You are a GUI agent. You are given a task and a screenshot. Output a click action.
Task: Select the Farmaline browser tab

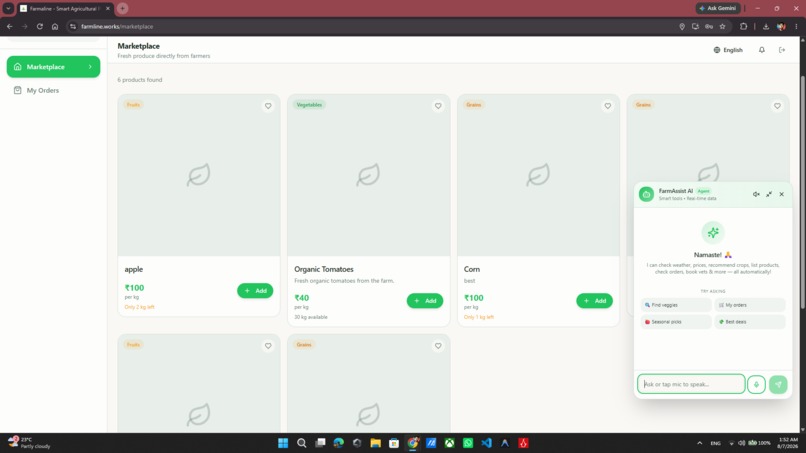(x=64, y=8)
